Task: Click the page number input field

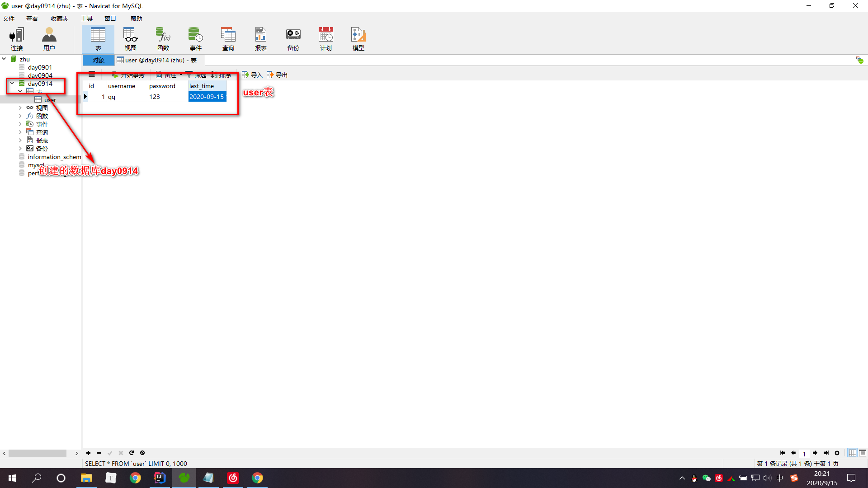Action: 804,453
